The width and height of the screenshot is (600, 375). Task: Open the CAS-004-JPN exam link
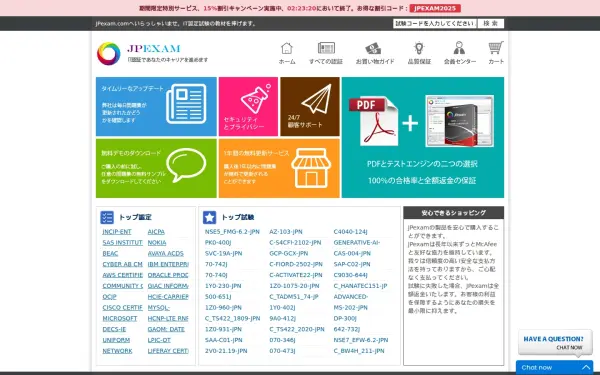click(352, 253)
